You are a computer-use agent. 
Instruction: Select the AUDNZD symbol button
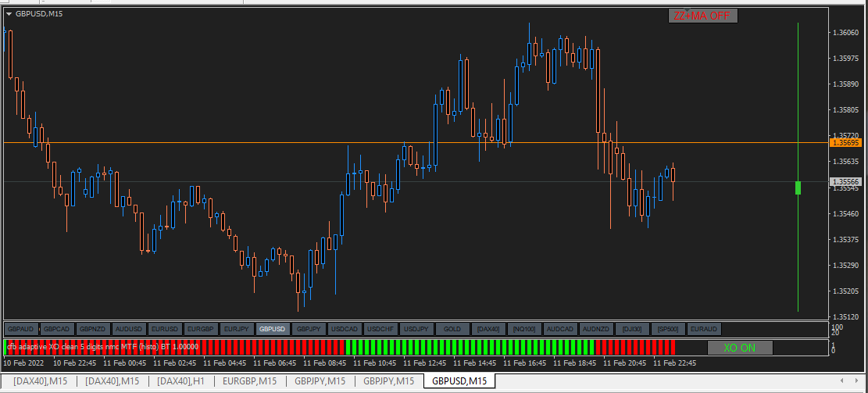(596, 329)
